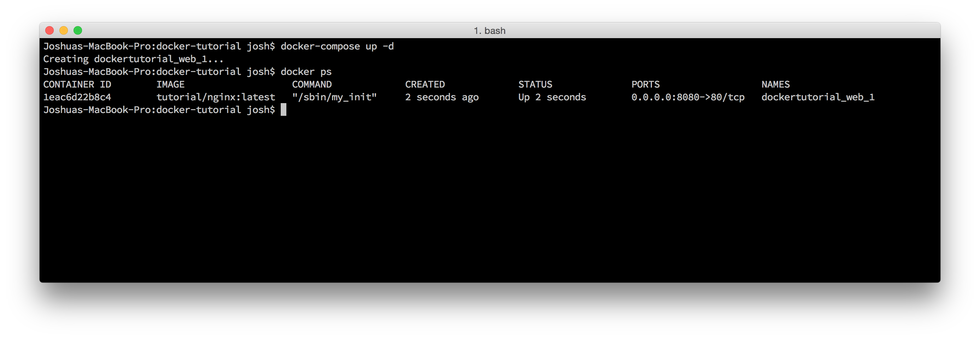Maximize the terminal with the green button
The width and height of the screenshot is (980, 339).
[78, 30]
